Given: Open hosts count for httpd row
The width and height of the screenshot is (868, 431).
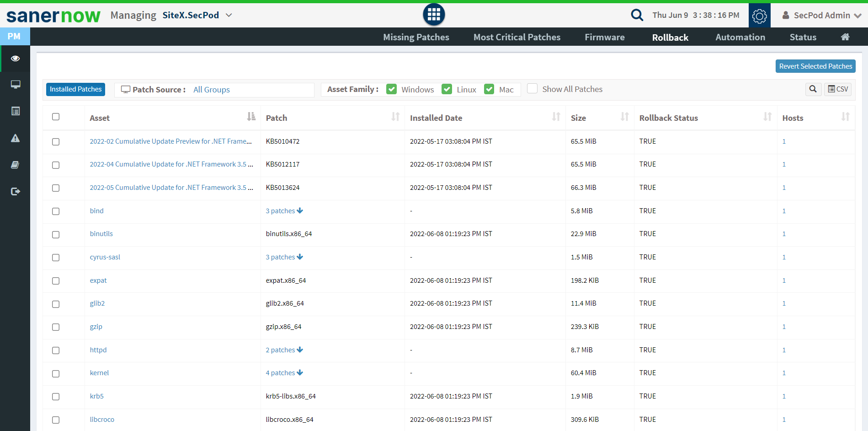Looking at the screenshot, I should [x=784, y=350].
